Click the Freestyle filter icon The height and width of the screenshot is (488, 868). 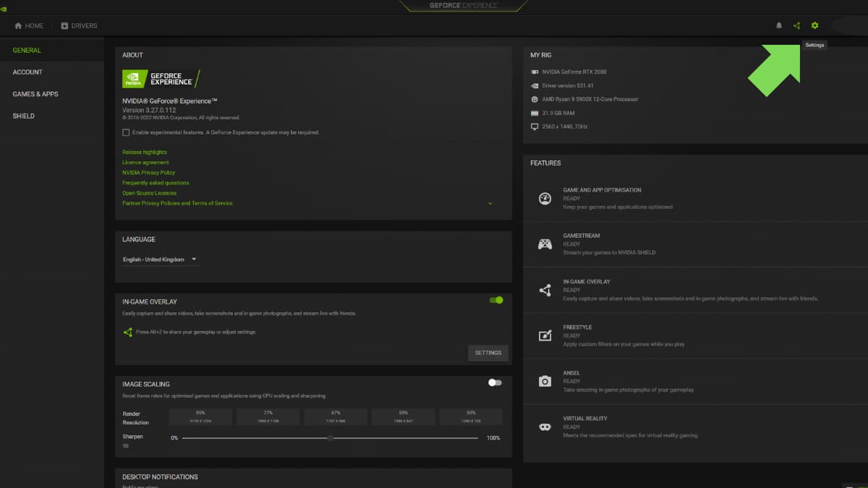(x=545, y=335)
